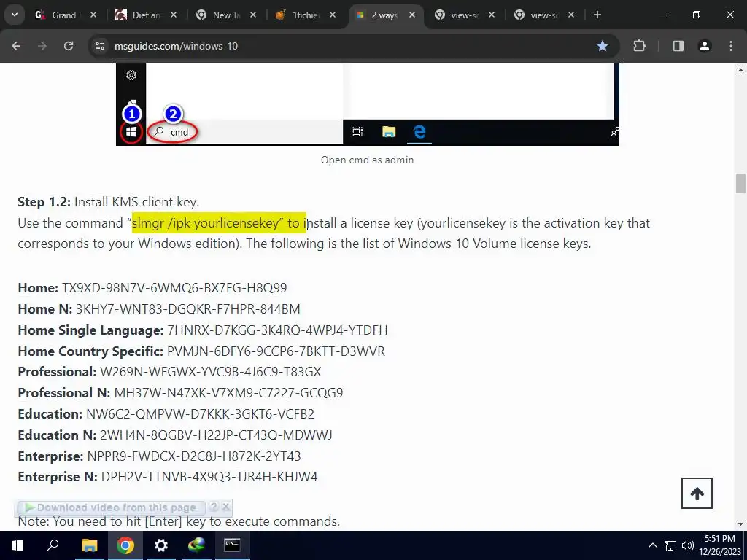Click the Professional key W269N-WFGWX-YVC9B-4J6C9-T83GX

click(210, 371)
